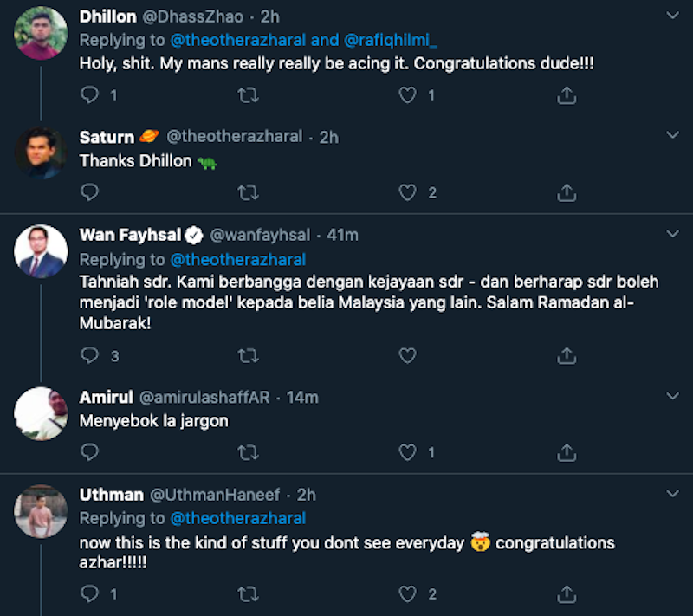Open more options on Dhillon's tweet
Viewport: 693px width, 616px height.
click(x=673, y=16)
